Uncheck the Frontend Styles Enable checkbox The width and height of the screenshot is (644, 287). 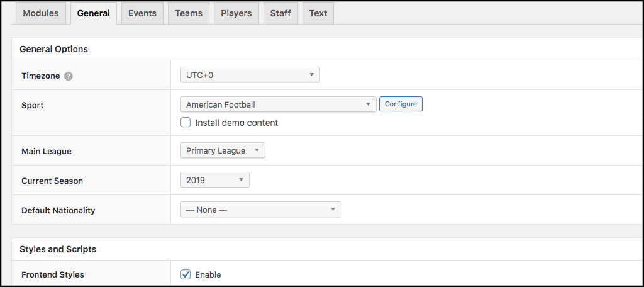point(186,274)
